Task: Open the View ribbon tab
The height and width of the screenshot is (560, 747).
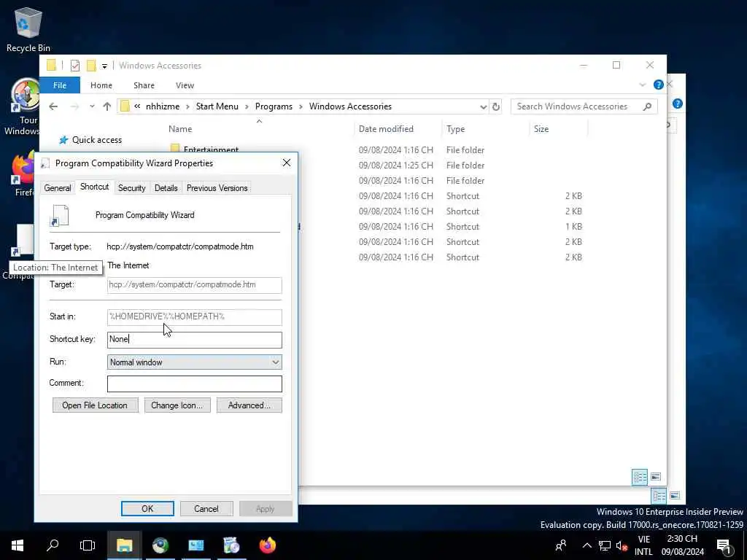Action: click(x=185, y=85)
